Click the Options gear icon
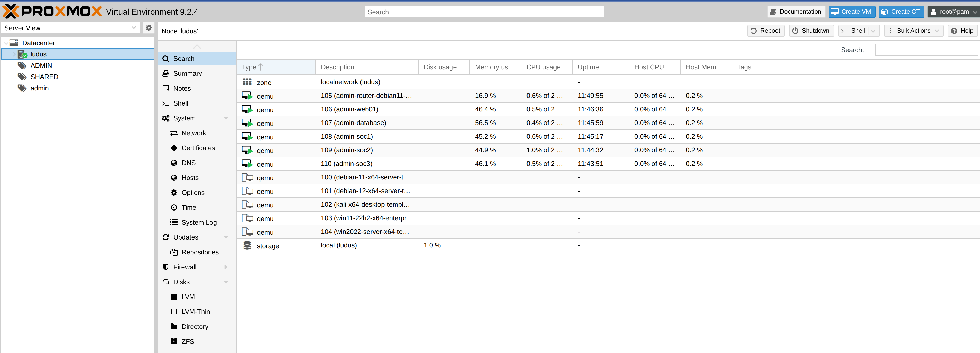 click(x=174, y=193)
